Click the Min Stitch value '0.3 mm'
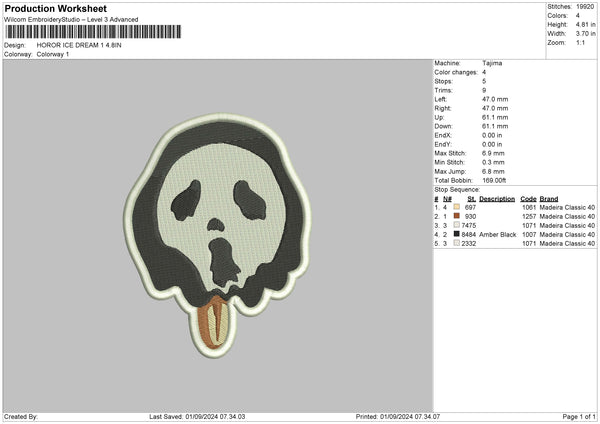Image resolution: width=600 pixels, height=424 pixels. pos(493,163)
